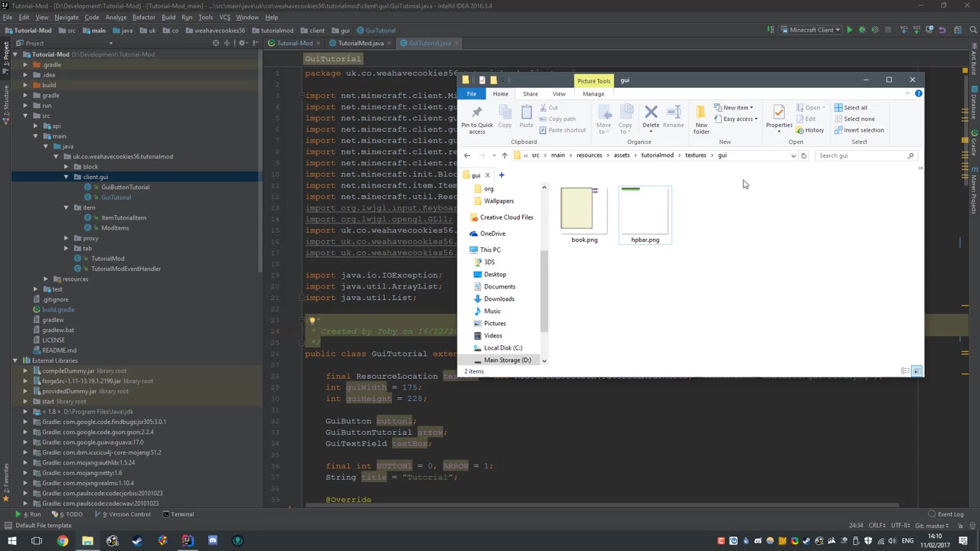This screenshot has height=551, width=980.
Task: Open the Terminal tool window
Action: [178, 514]
